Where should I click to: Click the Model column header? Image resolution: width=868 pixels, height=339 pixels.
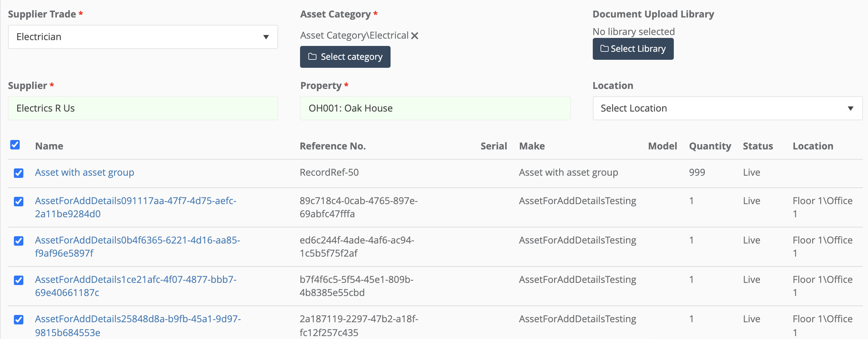point(662,146)
